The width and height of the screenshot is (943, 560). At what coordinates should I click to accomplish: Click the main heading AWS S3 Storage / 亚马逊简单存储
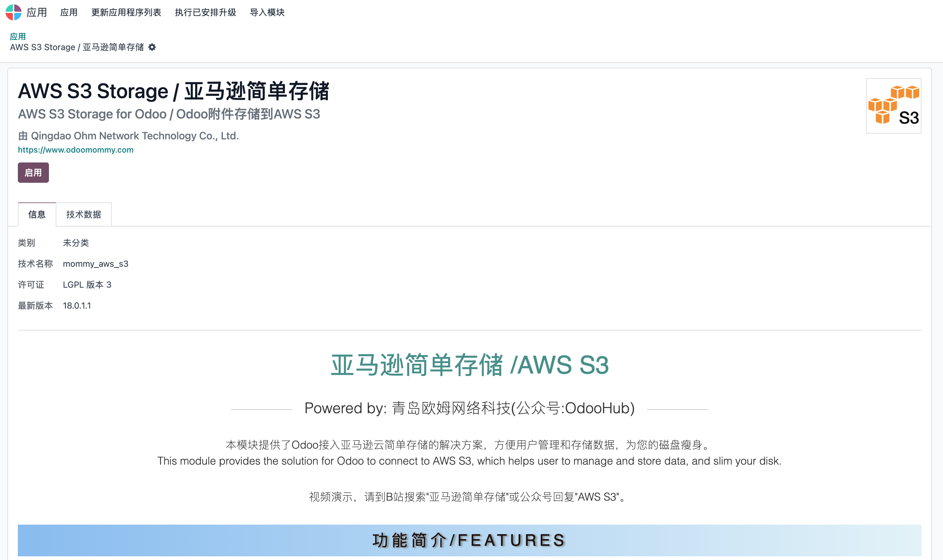[x=174, y=91]
